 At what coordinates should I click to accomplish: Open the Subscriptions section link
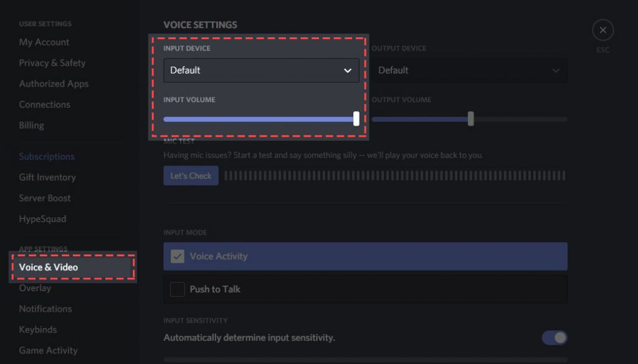point(47,157)
